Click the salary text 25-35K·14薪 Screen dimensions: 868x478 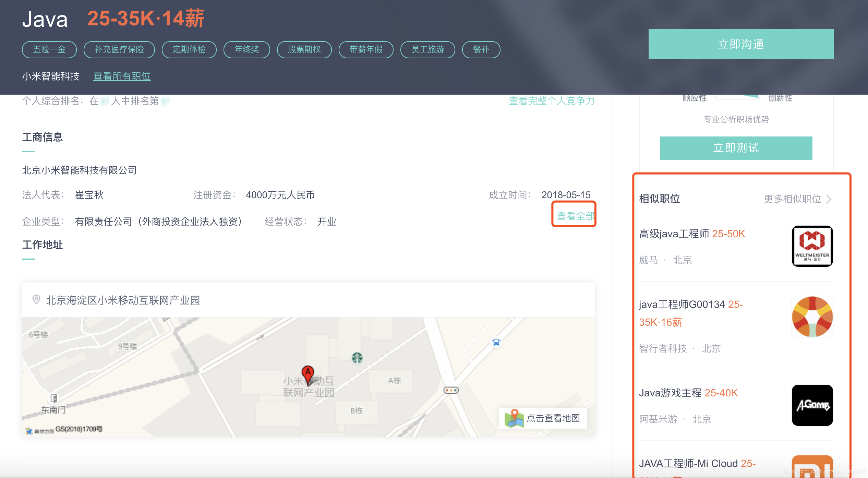pos(146,18)
